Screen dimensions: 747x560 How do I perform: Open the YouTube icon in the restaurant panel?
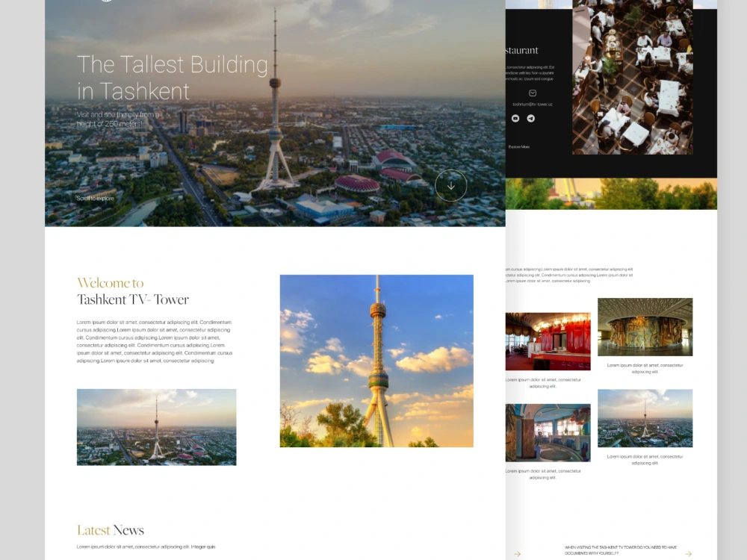coord(515,119)
